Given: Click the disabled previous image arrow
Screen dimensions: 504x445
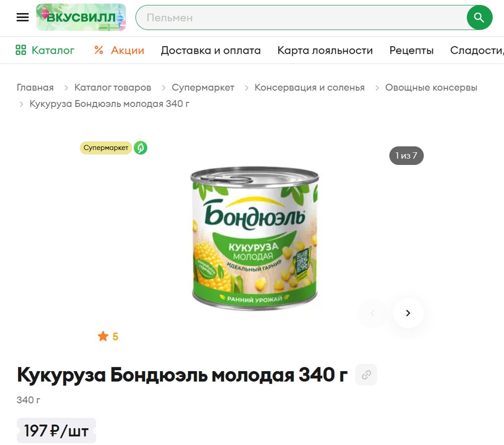Looking at the screenshot, I should click(x=373, y=313).
